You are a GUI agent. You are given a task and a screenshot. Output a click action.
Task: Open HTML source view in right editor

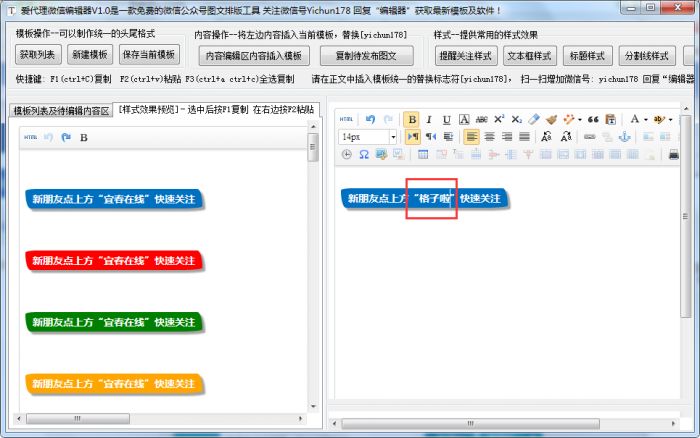pyautogui.click(x=346, y=119)
